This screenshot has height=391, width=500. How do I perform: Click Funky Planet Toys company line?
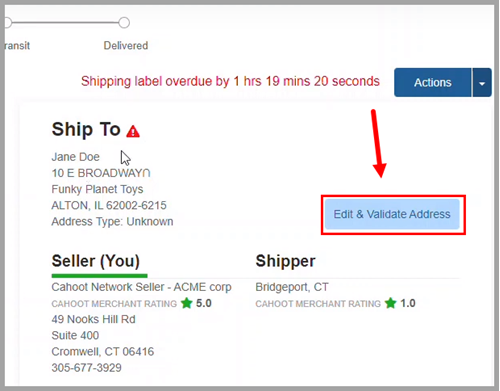[97, 189]
